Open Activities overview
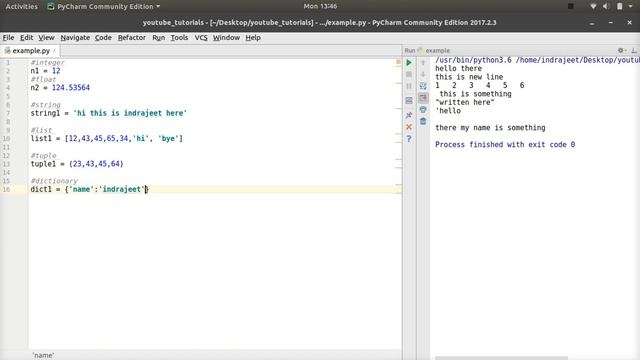Image resolution: width=640 pixels, height=360 pixels. tap(21, 7)
